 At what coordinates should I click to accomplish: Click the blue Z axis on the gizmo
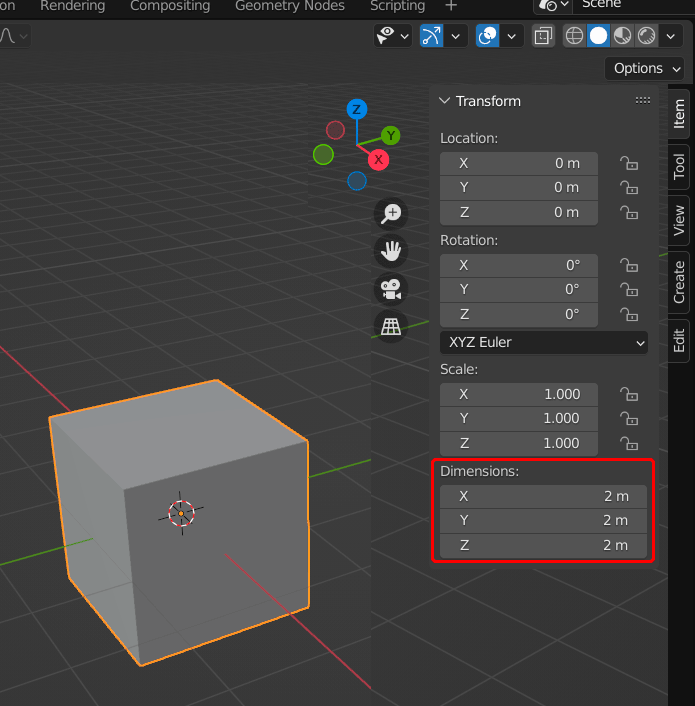pyautogui.click(x=356, y=109)
